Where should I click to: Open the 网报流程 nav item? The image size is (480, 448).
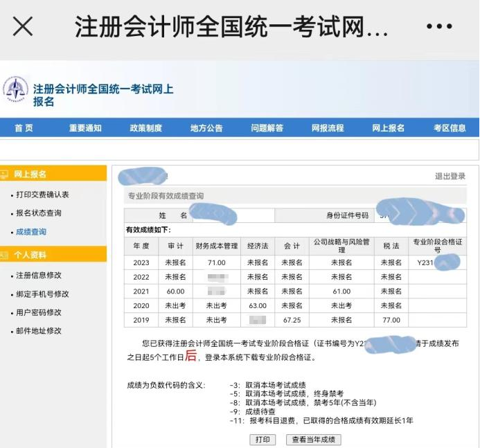click(x=328, y=128)
